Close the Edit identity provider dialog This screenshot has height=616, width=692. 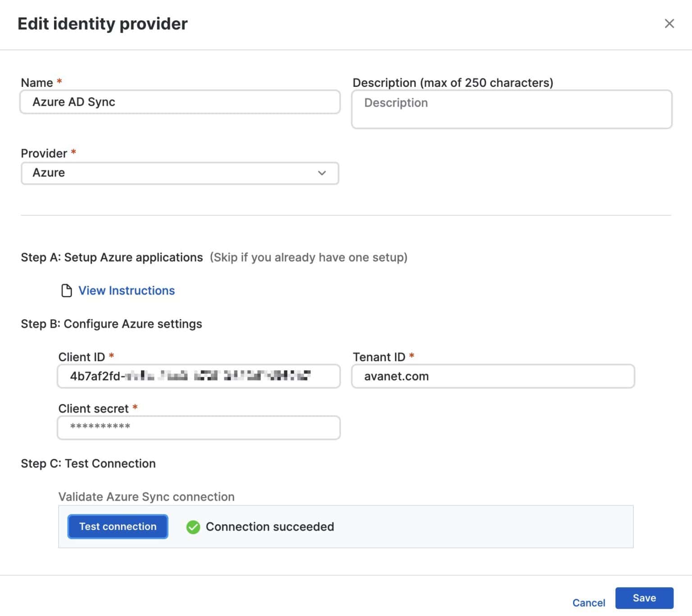coord(669,23)
